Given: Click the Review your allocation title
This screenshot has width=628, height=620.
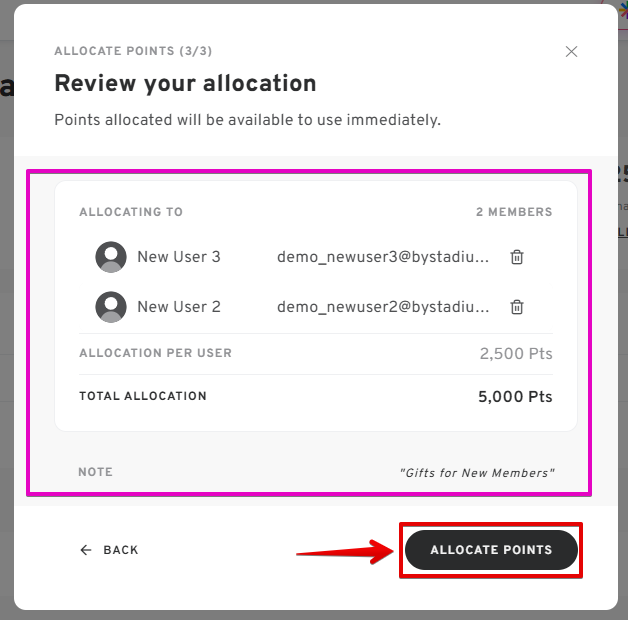Looking at the screenshot, I should point(185,83).
